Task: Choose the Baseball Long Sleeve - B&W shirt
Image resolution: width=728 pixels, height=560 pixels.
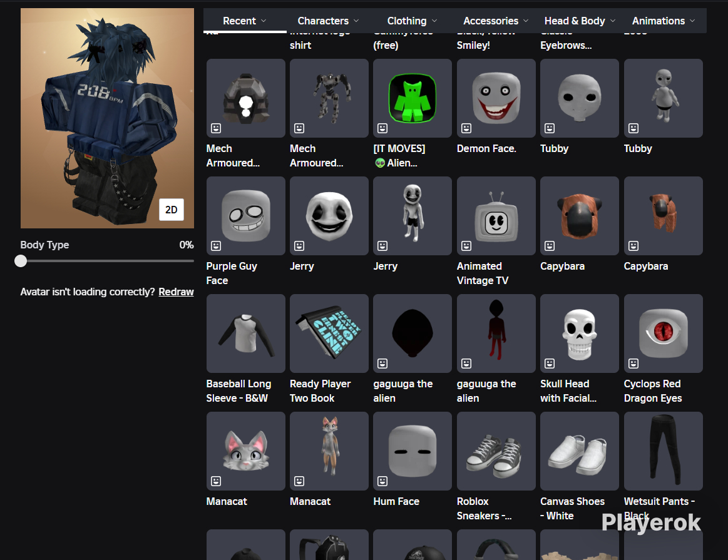Action: 245,333
